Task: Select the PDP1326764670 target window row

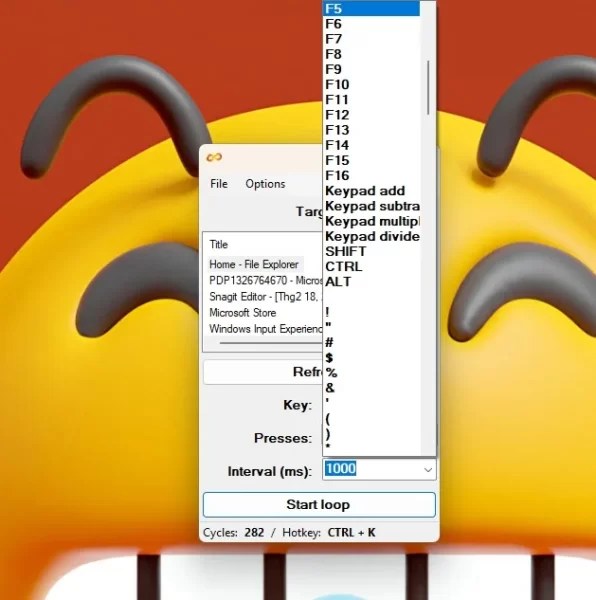Action: point(265,280)
